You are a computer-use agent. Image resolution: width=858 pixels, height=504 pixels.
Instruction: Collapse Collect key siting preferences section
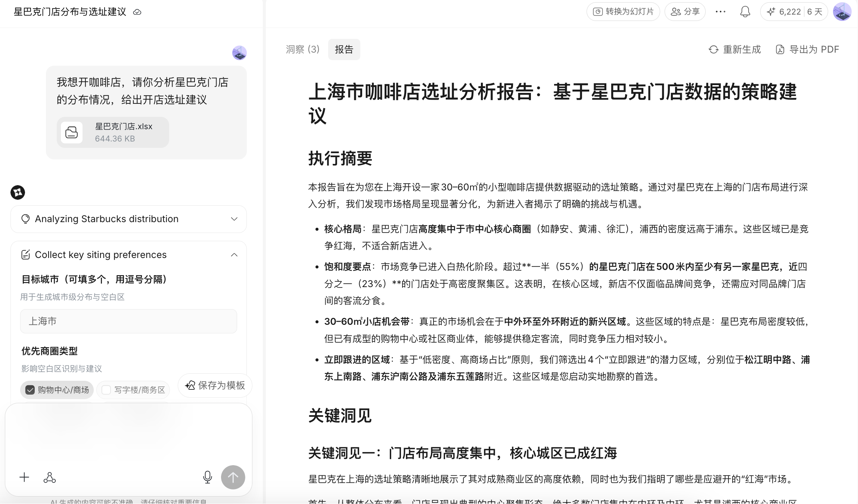pos(234,255)
